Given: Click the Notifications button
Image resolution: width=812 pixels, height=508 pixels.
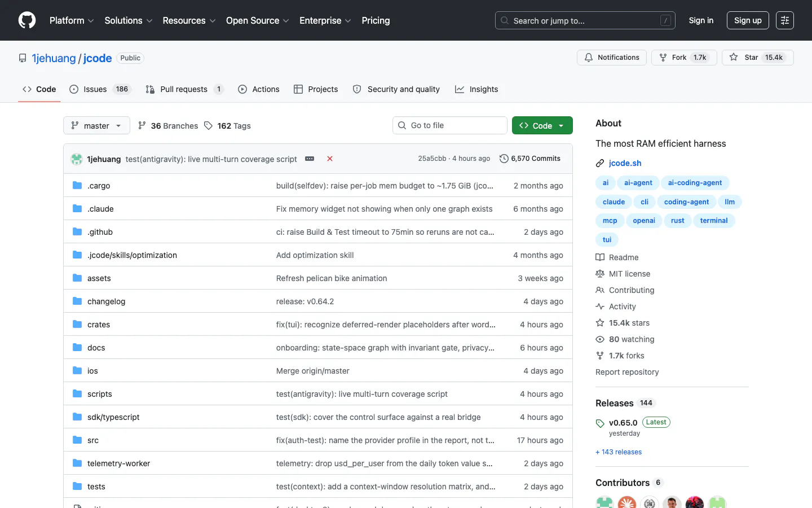Looking at the screenshot, I should 612,58.
